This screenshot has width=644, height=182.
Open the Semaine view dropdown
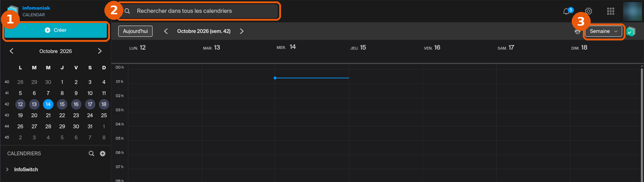[604, 31]
